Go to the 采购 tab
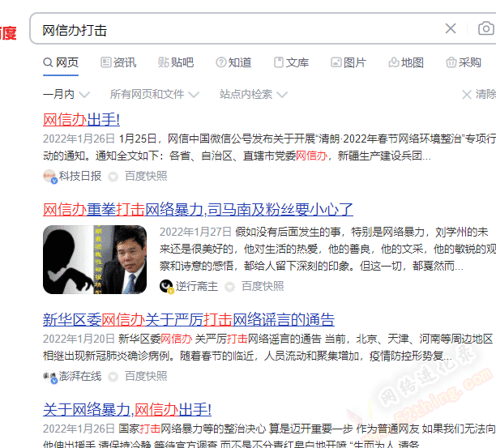Screen dimensions: 496x448 coord(464,62)
